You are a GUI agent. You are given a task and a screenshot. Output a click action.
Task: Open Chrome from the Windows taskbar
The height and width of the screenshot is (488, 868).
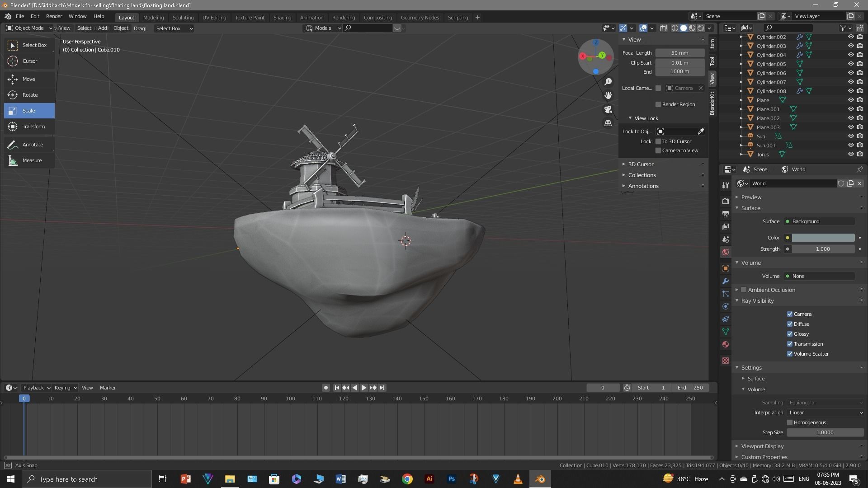tap(407, 479)
